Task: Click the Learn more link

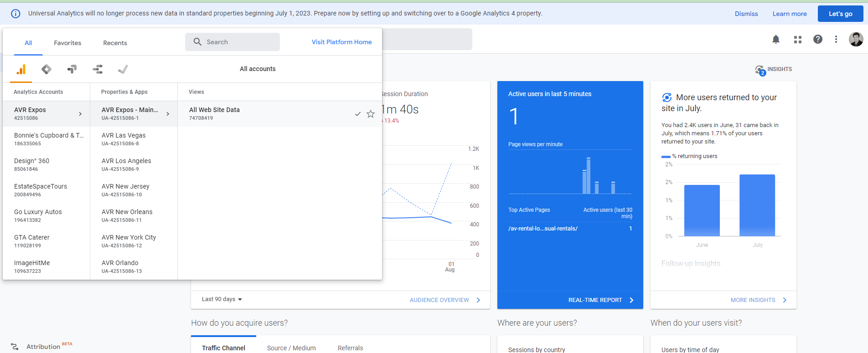Action: point(790,14)
